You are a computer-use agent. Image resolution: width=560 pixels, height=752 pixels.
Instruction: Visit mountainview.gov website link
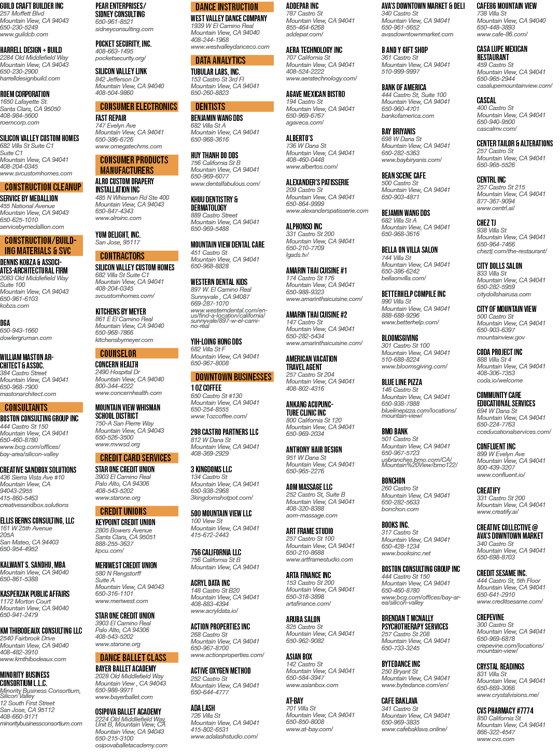501,337
